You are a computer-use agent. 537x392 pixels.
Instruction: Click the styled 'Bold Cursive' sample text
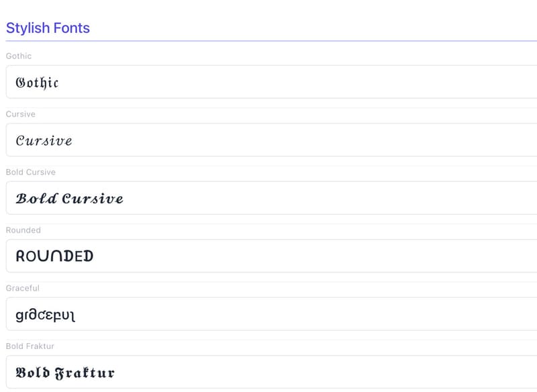(x=70, y=199)
